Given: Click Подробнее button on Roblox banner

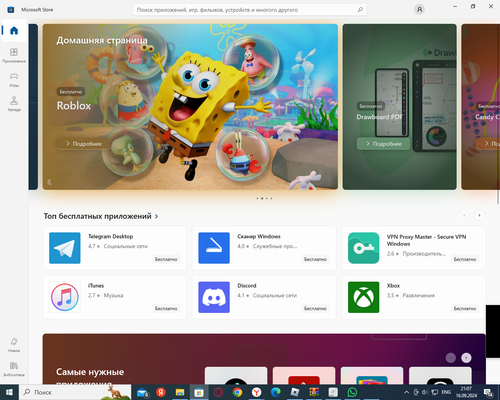Looking at the screenshot, I should pyautogui.click(x=83, y=144).
